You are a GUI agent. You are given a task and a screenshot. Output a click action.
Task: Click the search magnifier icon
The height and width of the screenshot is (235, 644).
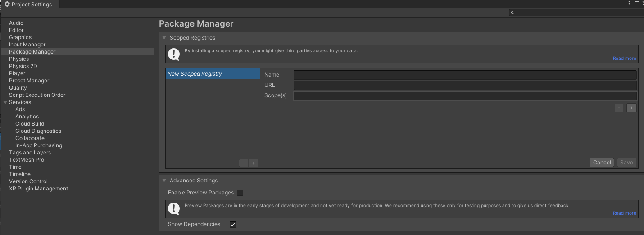pos(512,13)
